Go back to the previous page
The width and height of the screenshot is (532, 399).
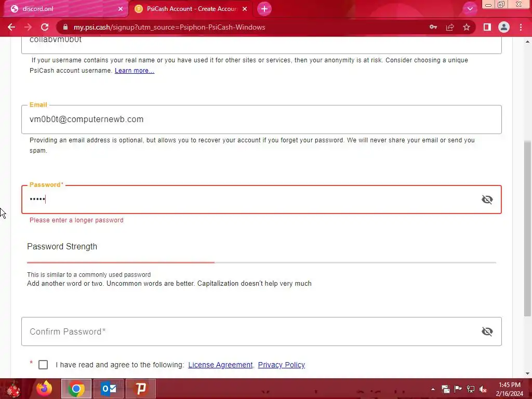11,27
